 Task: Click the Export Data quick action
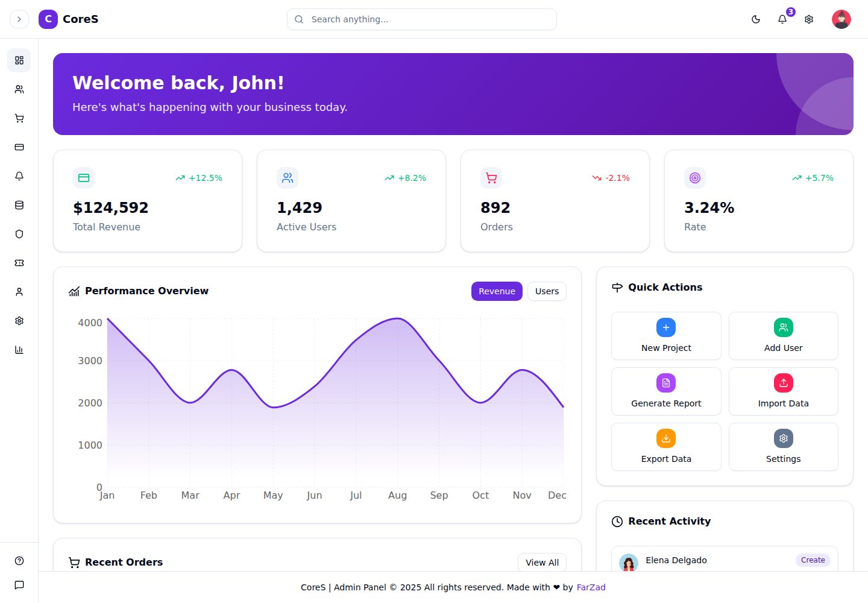666,447
